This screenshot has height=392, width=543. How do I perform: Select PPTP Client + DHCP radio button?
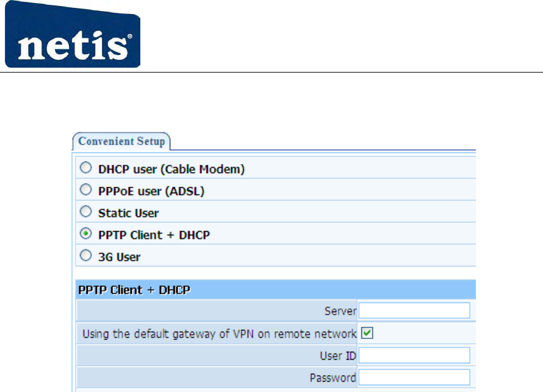(86, 234)
